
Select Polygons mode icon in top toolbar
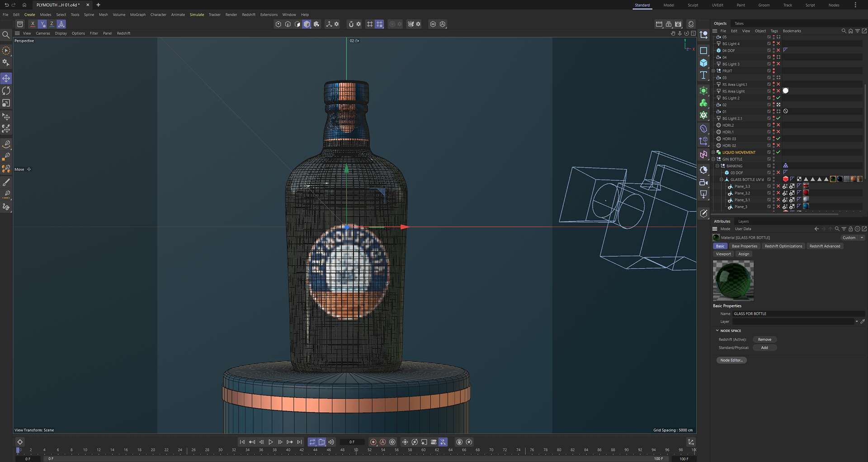click(x=297, y=24)
